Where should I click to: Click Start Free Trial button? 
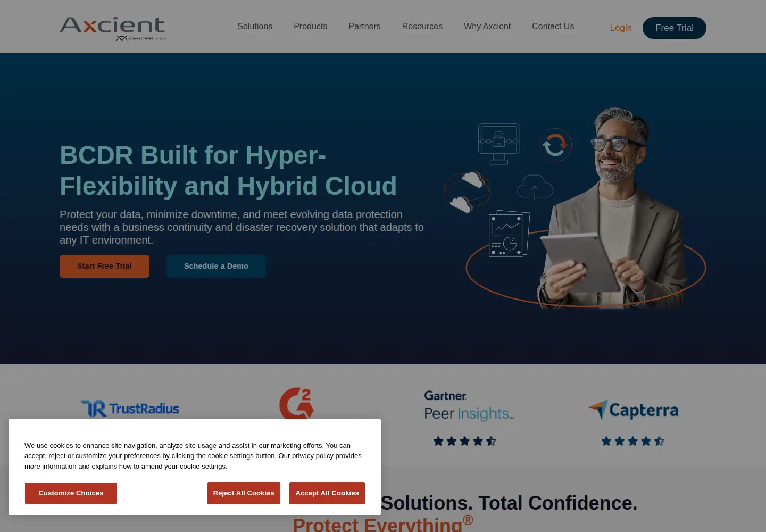pos(104,266)
